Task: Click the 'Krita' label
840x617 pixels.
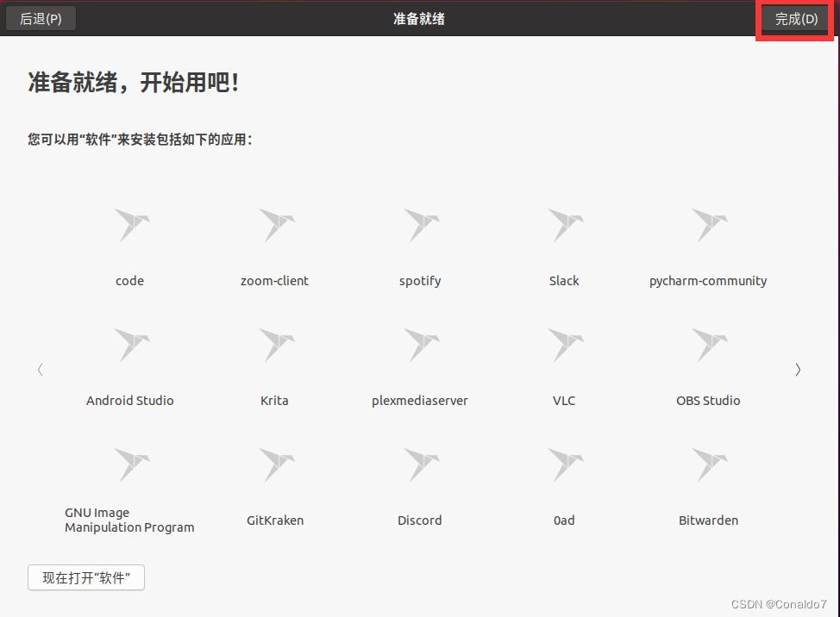Action: [274, 401]
